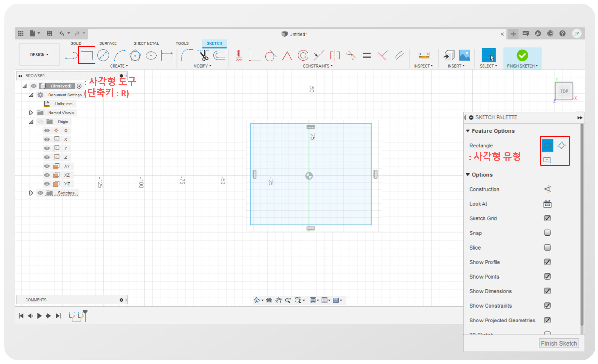The width and height of the screenshot is (598, 364).
Task: Click the Select tool icon
Action: tap(488, 55)
